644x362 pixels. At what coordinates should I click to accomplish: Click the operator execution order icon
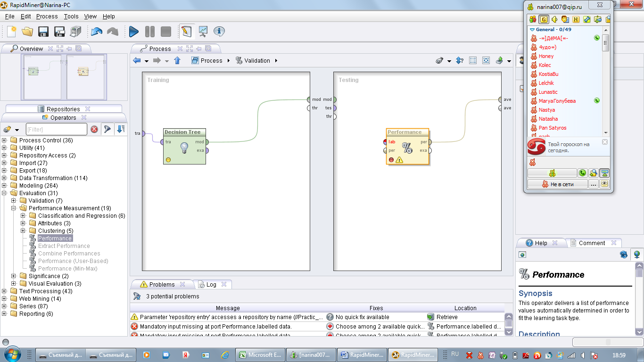(x=460, y=60)
